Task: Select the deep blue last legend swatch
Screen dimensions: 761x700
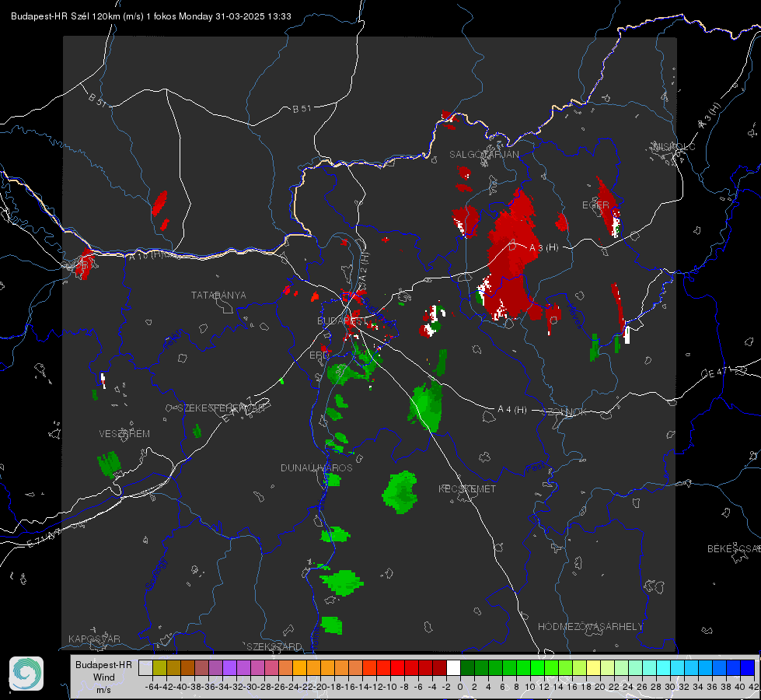Action: pos(748,667)
